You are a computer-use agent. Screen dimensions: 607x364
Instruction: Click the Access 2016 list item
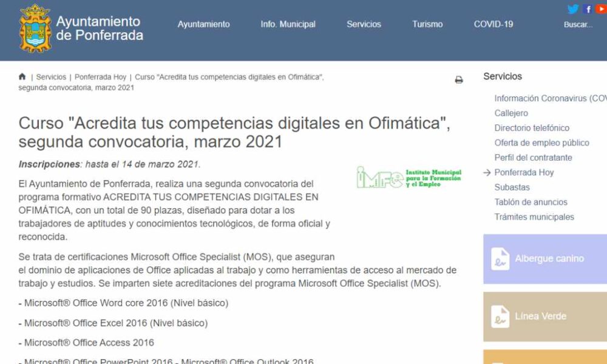[86, 343]
